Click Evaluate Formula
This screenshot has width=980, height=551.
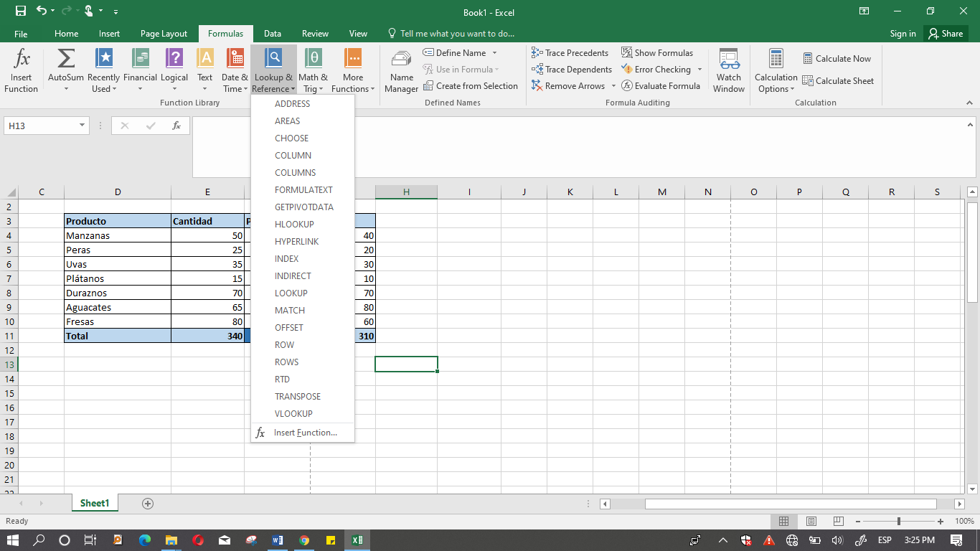click(x=661, y=85)
